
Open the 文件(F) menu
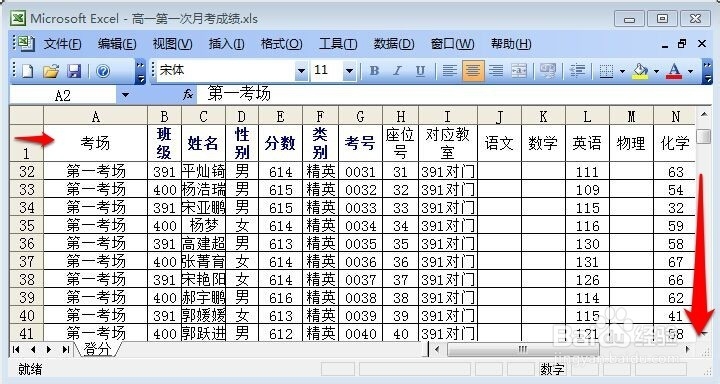pyautogui.click(x=62, y=44)
